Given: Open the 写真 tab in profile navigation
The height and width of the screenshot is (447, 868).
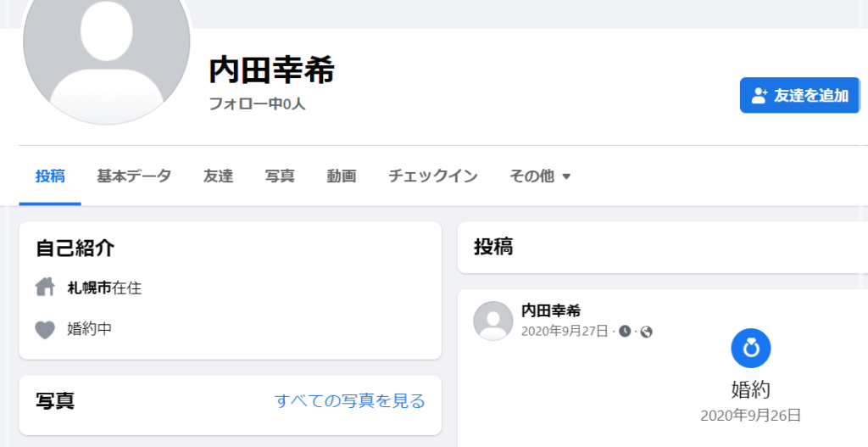Looking at the screenshot, I should (x=280, y=176).
